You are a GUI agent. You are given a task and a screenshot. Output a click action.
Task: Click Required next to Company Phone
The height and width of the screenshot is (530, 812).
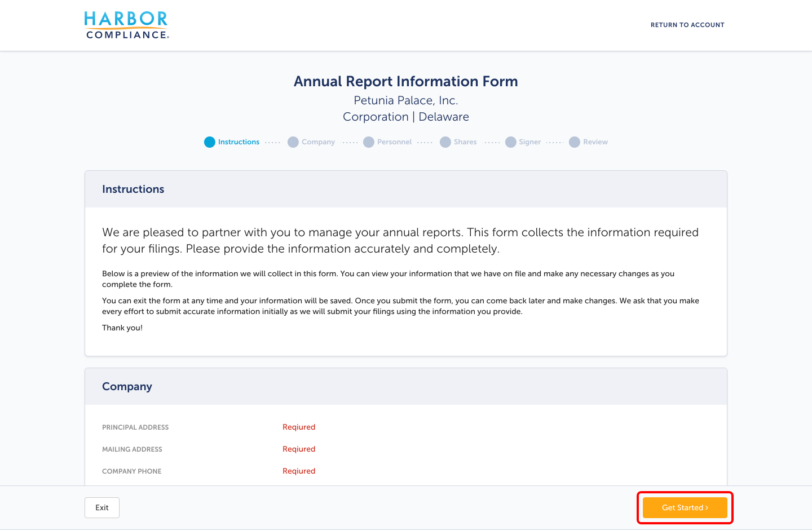(x=299, y=471)
